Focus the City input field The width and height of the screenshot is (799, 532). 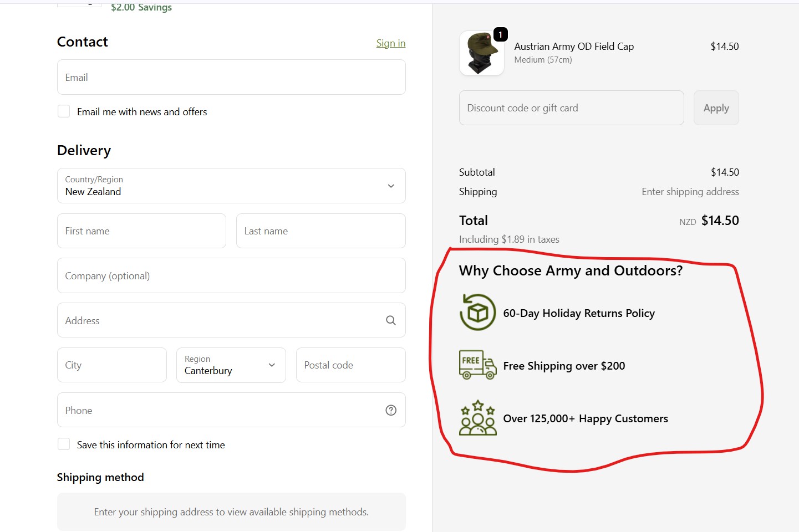pos(112,365)
